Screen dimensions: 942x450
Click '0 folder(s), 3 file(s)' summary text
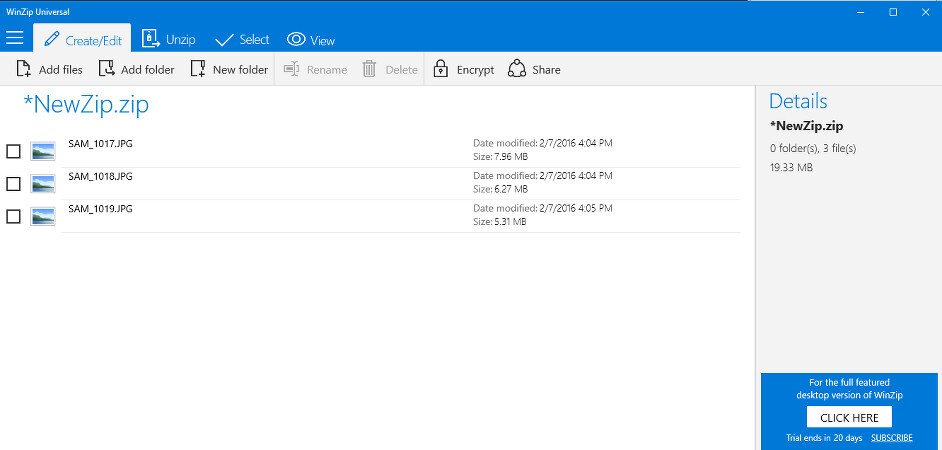[813, 148]
